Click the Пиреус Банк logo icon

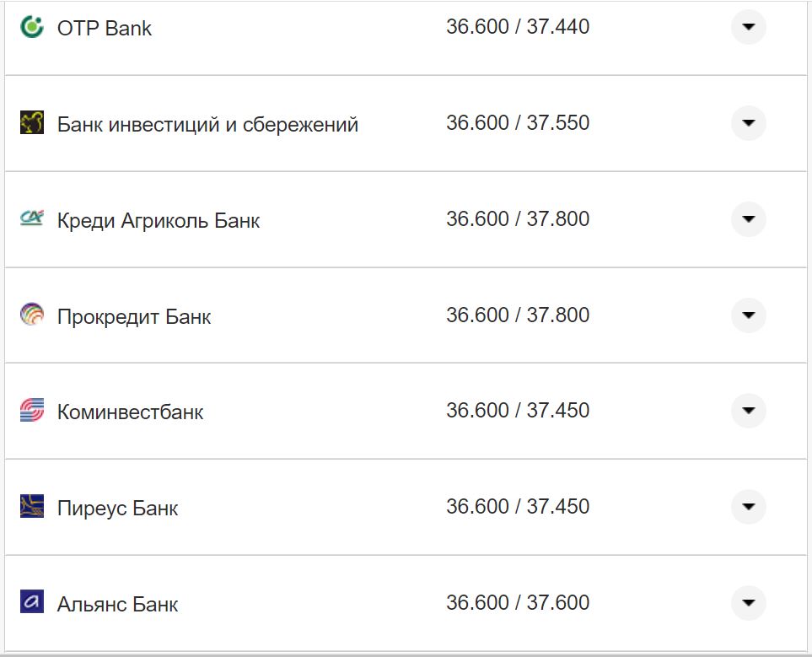32,507
